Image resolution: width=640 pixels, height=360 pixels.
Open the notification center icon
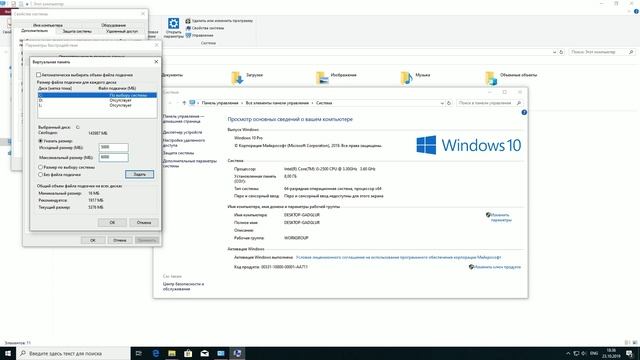pyautogui.click(x=630, y=353)
